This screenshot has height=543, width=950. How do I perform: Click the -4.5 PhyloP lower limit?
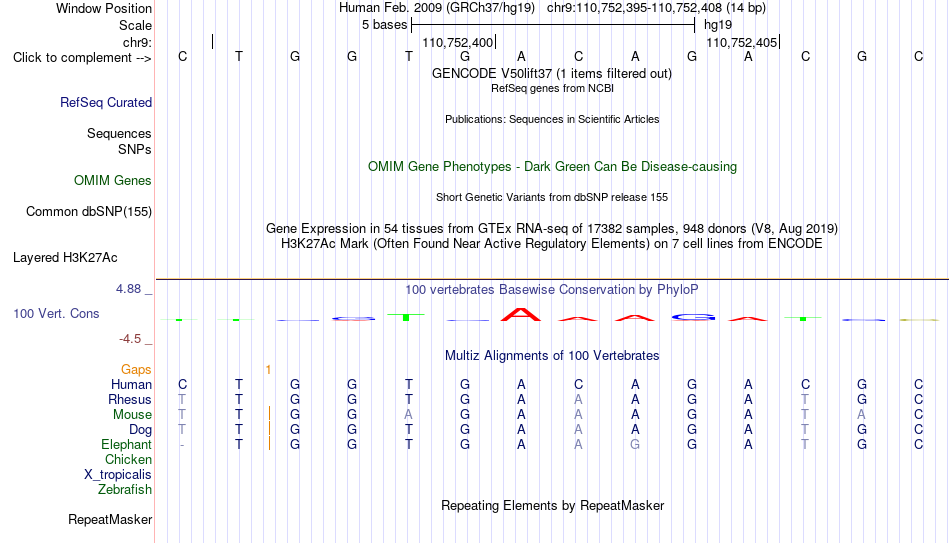(130, 339)
